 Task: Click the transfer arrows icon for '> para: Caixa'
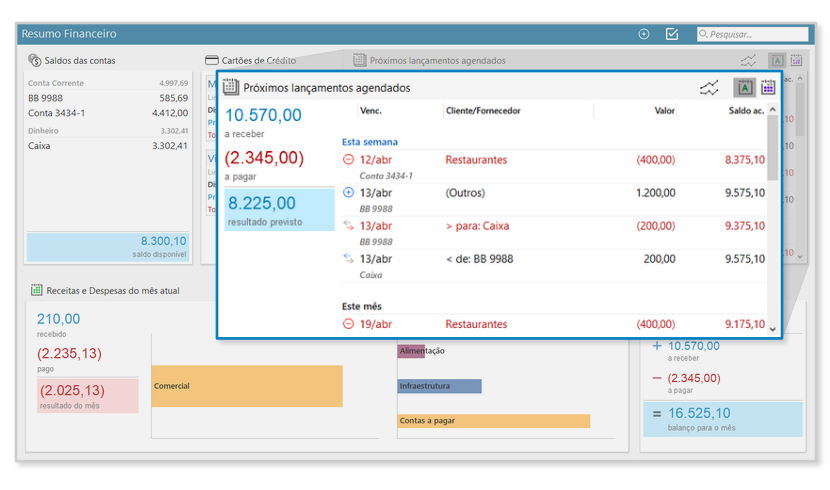348,226
